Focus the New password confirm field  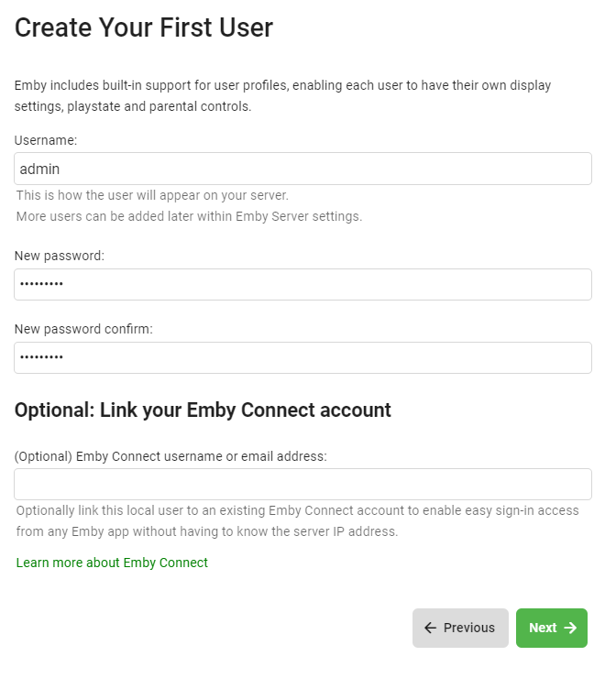[x=302, y=357]
